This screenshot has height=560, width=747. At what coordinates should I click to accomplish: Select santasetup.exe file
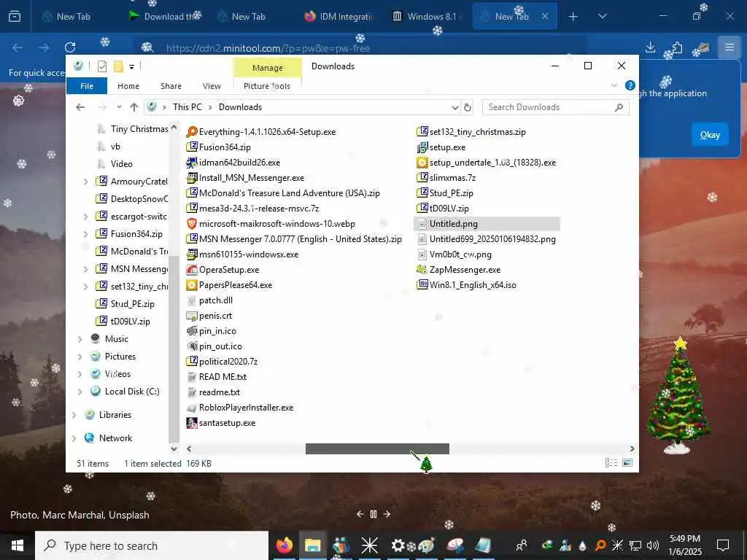[x=220, y=423]
